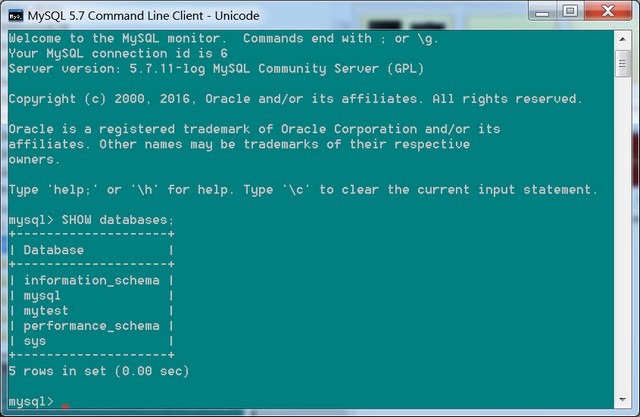Click the performance_schema database row

coord(91,326)
